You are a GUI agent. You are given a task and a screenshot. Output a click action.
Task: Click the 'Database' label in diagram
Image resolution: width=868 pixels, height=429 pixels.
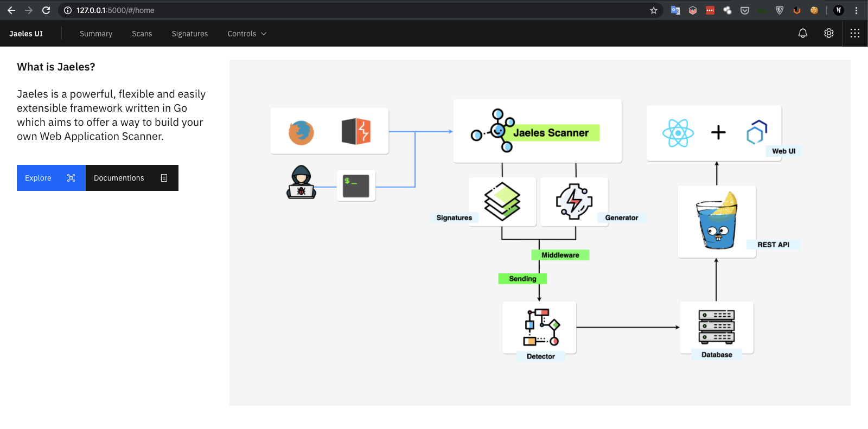(x=717, y=355)
